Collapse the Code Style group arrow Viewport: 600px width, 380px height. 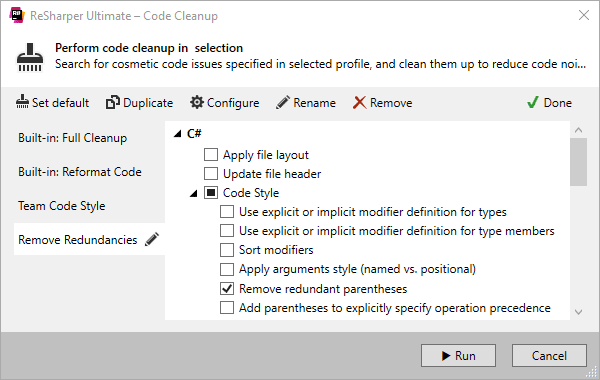pyautogui.click(x=194, y=194)
